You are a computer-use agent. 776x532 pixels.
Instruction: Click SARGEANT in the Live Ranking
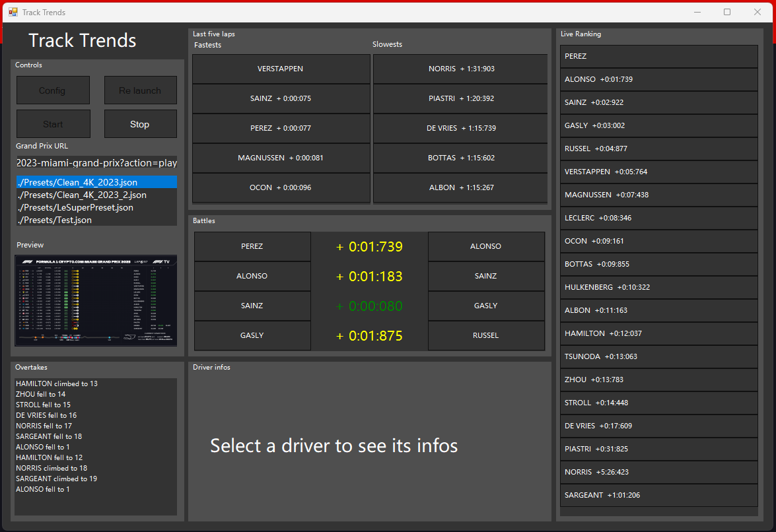tap(658, 495)
